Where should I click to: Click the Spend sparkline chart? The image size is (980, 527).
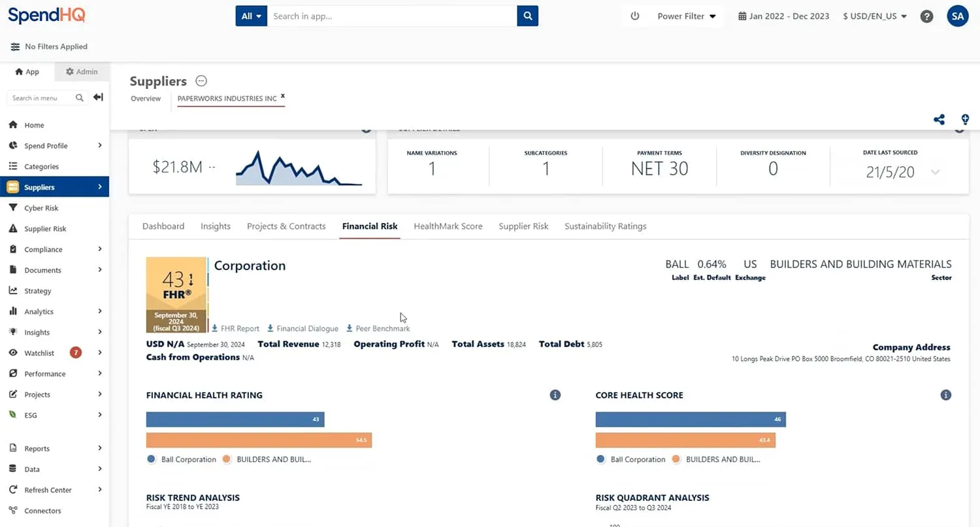(299, 169)
